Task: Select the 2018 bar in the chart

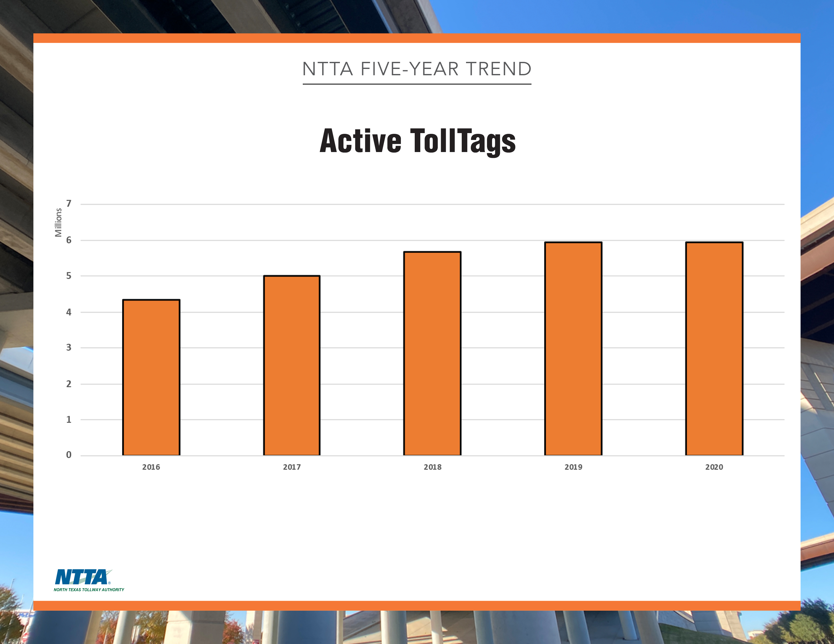Action: click(x=432, y=353)
